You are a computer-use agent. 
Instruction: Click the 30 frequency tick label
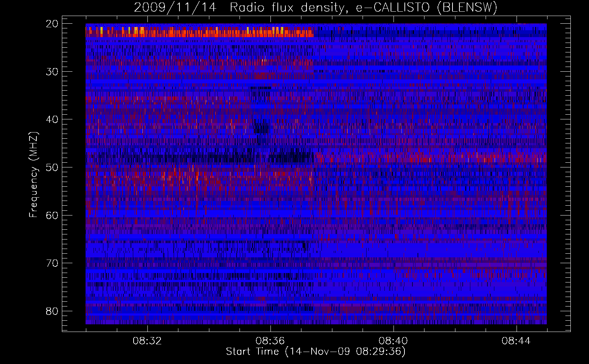coord(52,72)
